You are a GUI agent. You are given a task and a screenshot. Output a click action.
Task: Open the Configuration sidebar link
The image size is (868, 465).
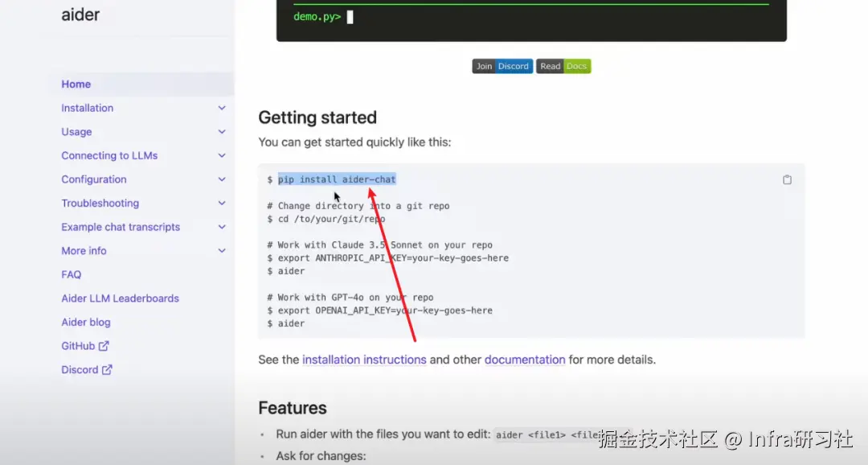[x=94, y=179]
